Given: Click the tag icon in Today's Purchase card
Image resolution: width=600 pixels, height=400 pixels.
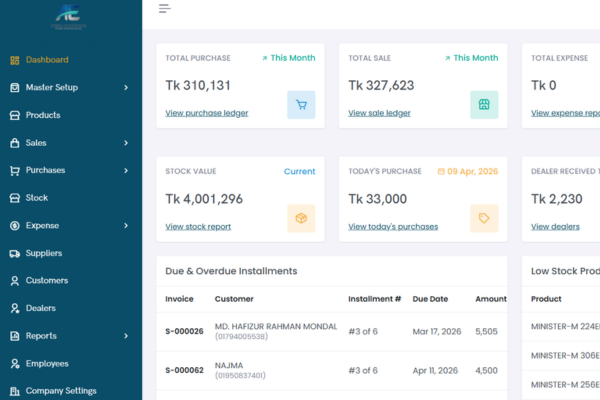Looking at the screenshot, I should click(x=484, y=218).
